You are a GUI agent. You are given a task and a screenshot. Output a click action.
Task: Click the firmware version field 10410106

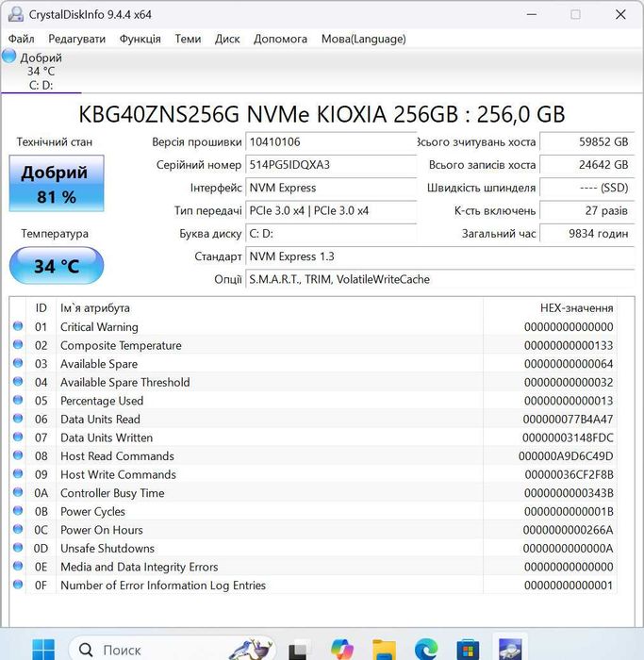coord(331,141)
